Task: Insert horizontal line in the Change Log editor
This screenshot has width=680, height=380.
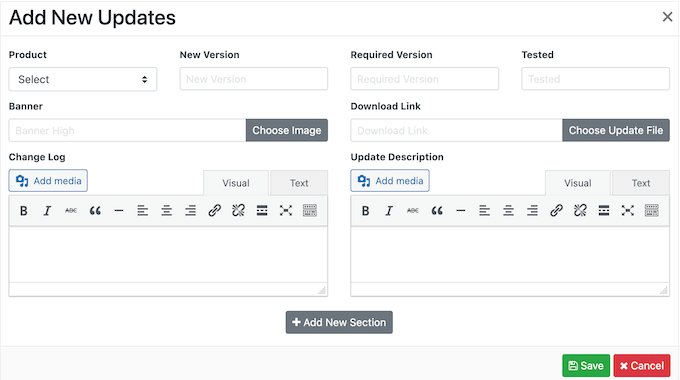Action: point(119,211)
